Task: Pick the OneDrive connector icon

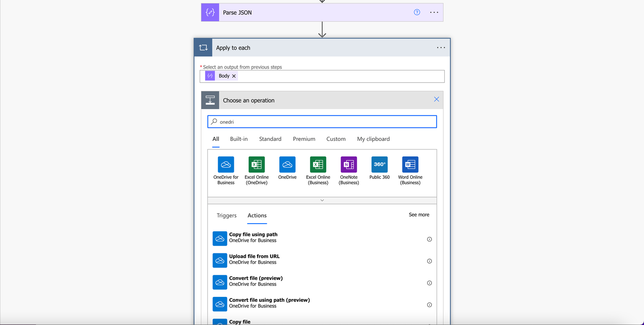Action: click(x=287, y=165)
